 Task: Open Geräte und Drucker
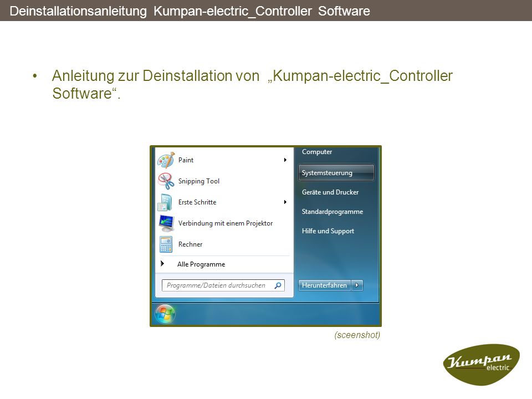pyautogui.click(x=330, y=192)
